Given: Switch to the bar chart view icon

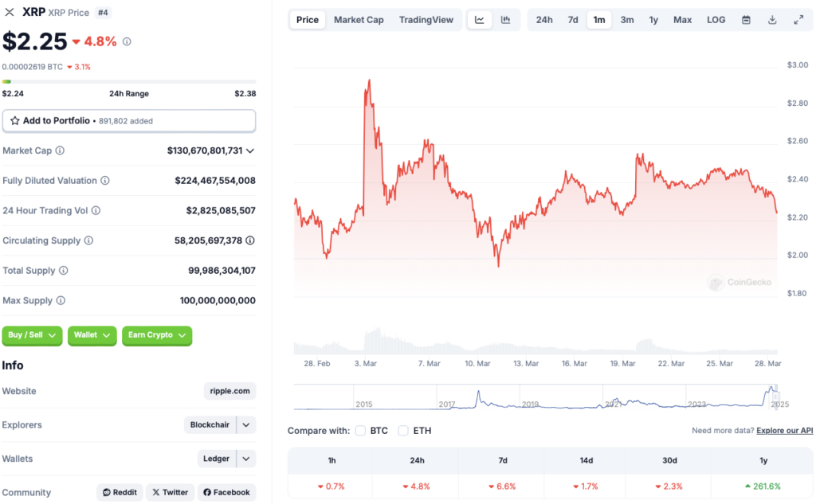Looking at the screenshot, I should [x=505, y=19].
